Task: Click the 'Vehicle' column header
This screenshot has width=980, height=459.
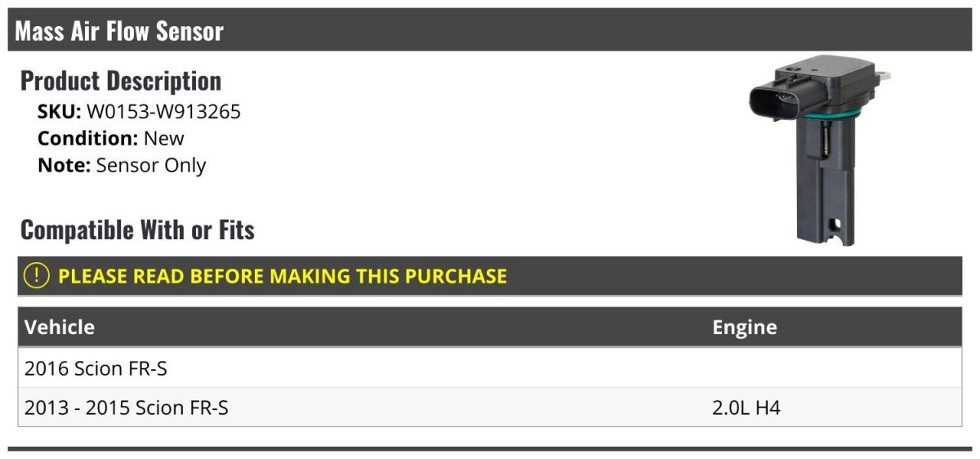Action: coord(60,328)
